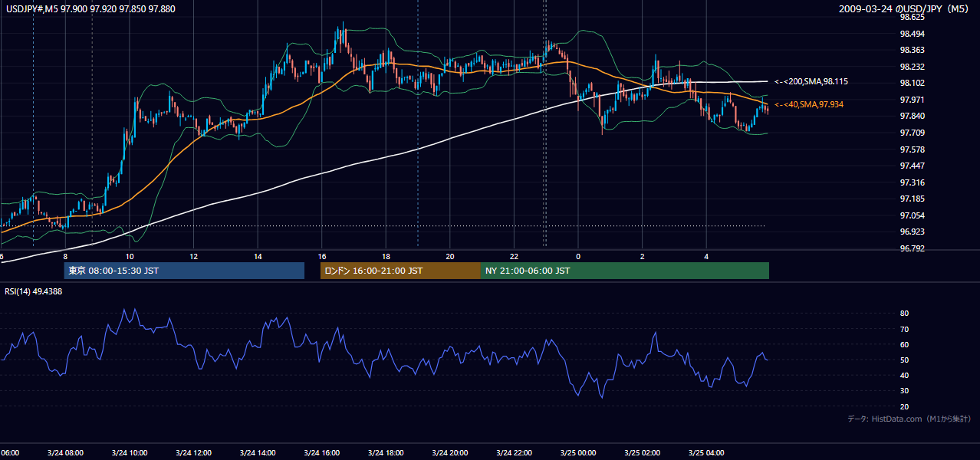The height and width of the screenshot is (460, 980).
Task: Click price axis value 98.232
Action: [x=912, y=67]
